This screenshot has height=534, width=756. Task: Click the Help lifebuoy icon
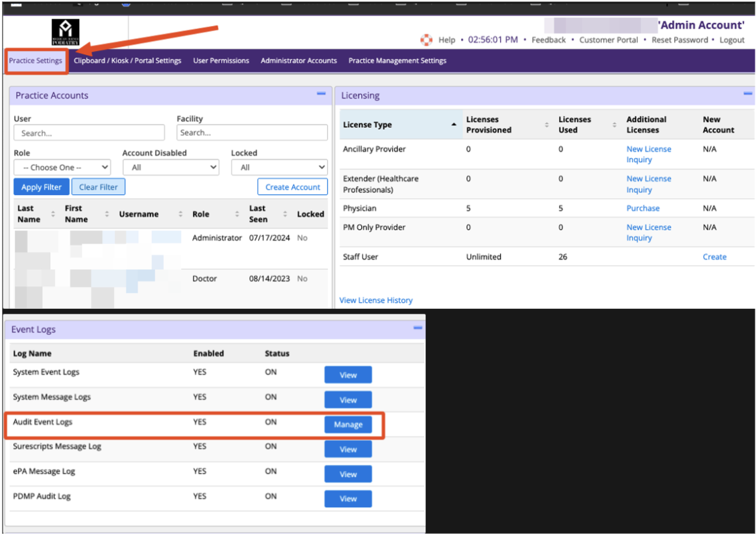tap(426, 40)
